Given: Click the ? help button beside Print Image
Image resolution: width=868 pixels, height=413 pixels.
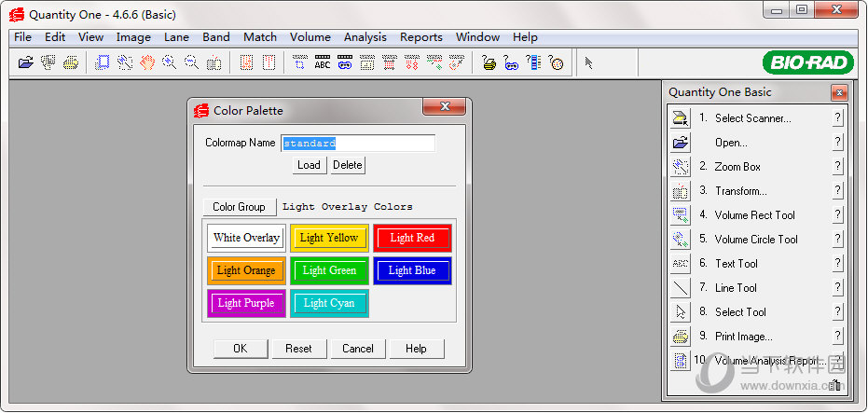Looking at the screenshot, I should coord(837,336).
